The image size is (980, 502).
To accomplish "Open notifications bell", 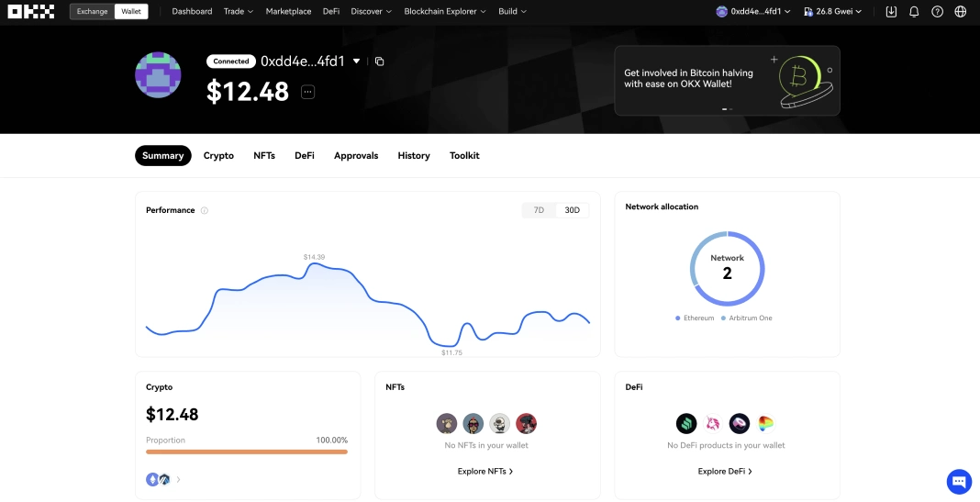I will coord(914,11).
